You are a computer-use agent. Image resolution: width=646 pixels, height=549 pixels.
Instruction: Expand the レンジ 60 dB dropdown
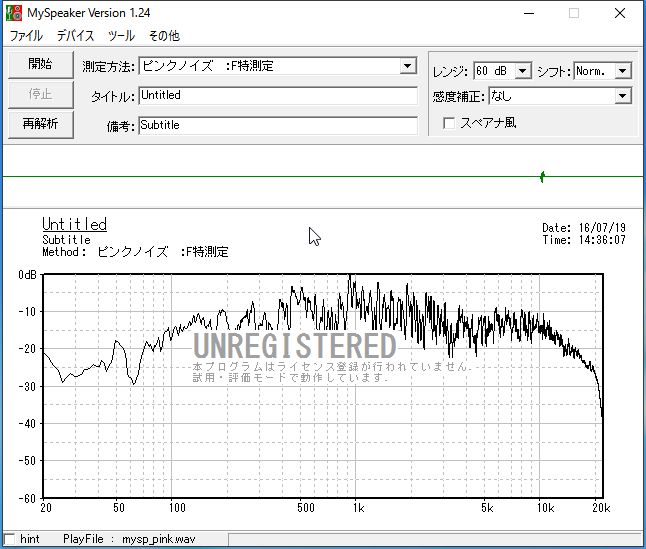click(x=522, y=71)
